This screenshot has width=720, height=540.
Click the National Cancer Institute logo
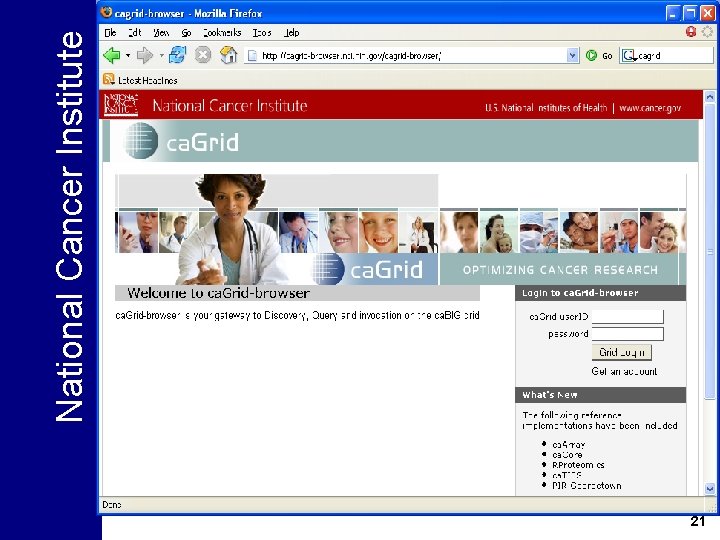point(121,105)
